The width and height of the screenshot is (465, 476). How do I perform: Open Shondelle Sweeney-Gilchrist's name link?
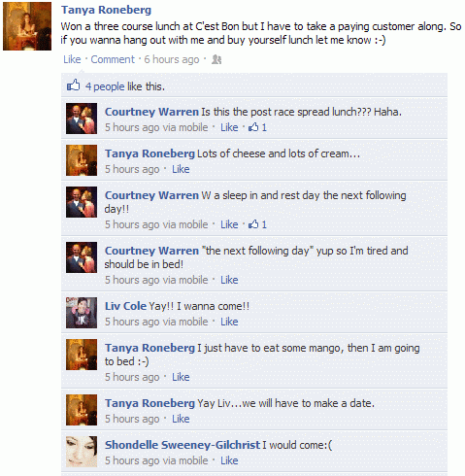(x=183, y=445)
